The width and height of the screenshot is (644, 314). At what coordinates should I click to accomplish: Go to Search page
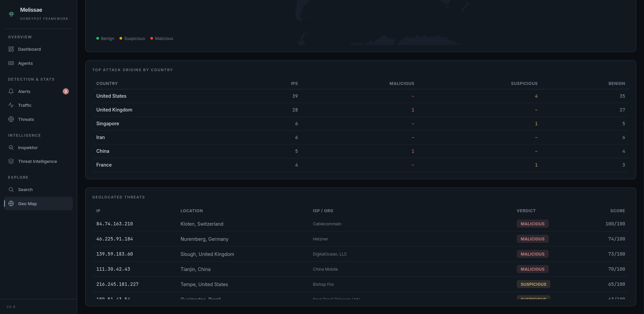38,189
